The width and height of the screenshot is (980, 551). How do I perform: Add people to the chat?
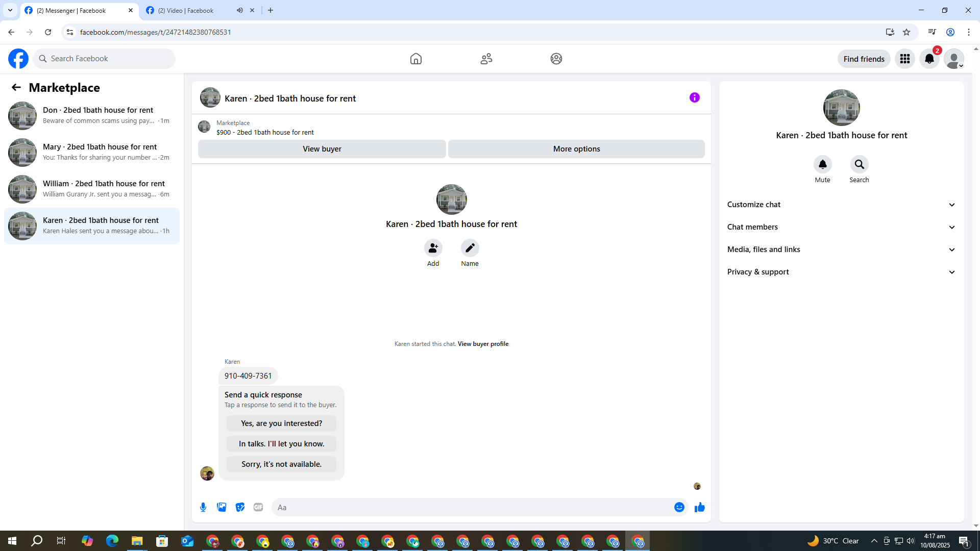point(433,248)
